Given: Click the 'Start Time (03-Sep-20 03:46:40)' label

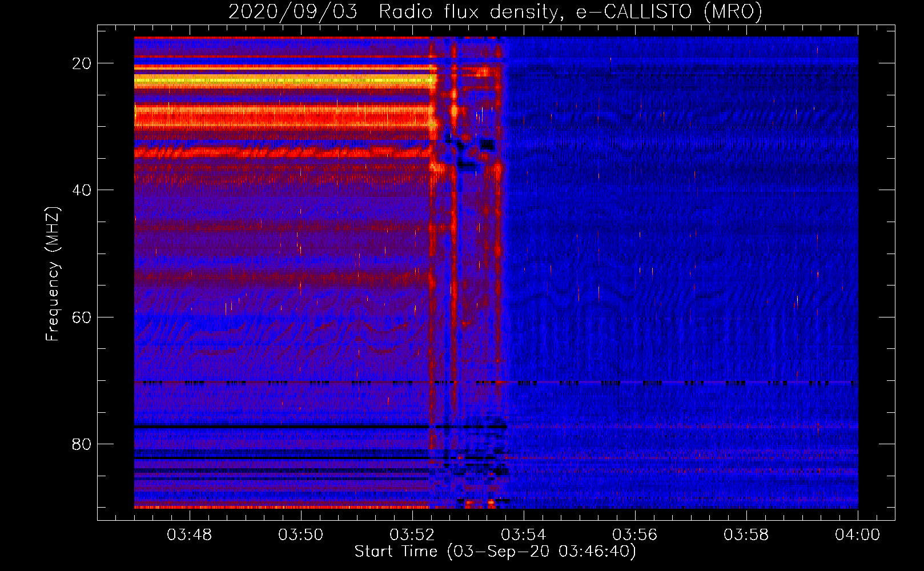Looking at the screenshot, I should (495, 552).
